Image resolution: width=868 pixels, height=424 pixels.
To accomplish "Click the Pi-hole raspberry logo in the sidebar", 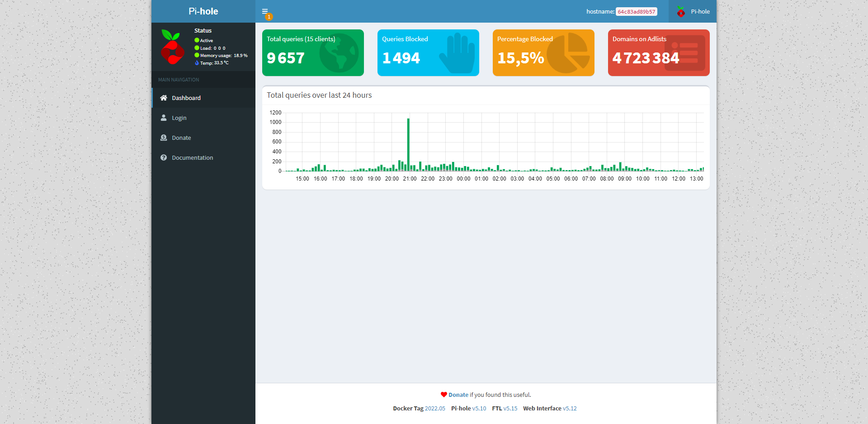I will [172, 47].
